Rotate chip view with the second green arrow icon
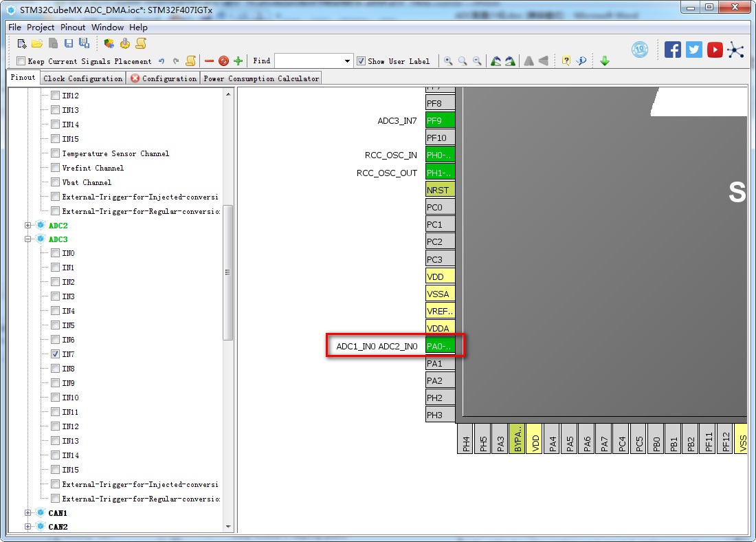The height and width of the screenshot is (542, 756). tap(510, 61)
